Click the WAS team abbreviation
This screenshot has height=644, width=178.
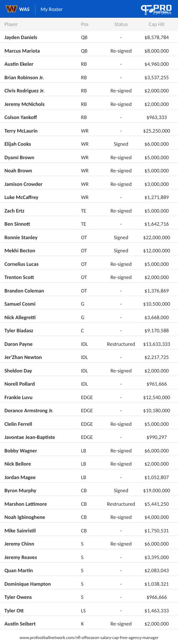pyautogui.click(x=24, y=9)
